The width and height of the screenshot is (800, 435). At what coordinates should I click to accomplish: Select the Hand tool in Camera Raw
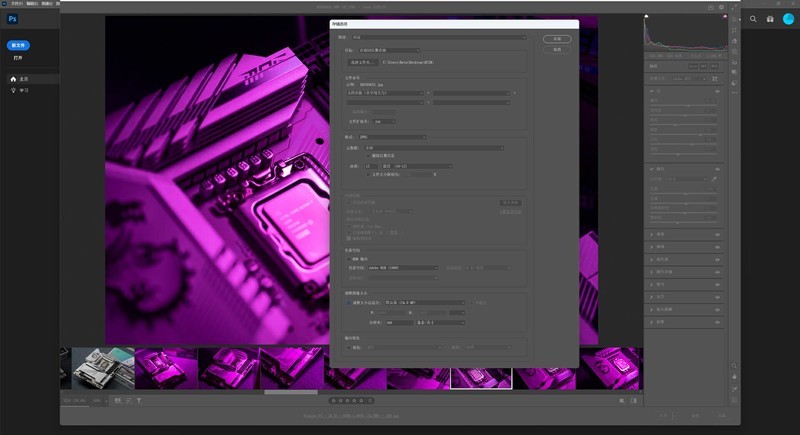click(x=734, y=377)
